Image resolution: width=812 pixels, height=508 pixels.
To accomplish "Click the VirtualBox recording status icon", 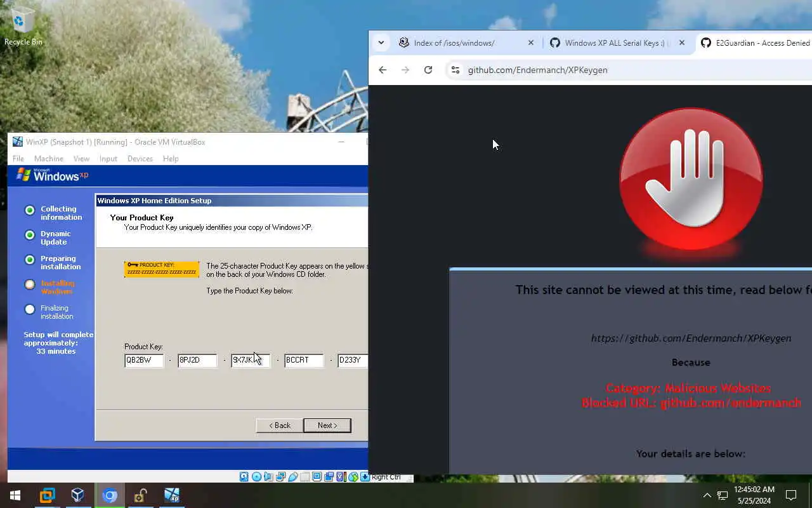I will coord(329,477).
